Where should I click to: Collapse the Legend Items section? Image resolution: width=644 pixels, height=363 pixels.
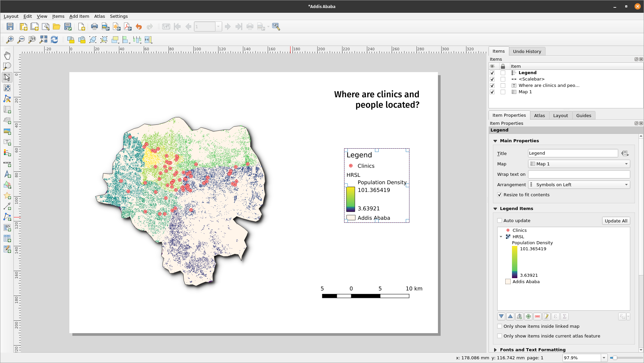pyautogui.click(x=495, y=209)
